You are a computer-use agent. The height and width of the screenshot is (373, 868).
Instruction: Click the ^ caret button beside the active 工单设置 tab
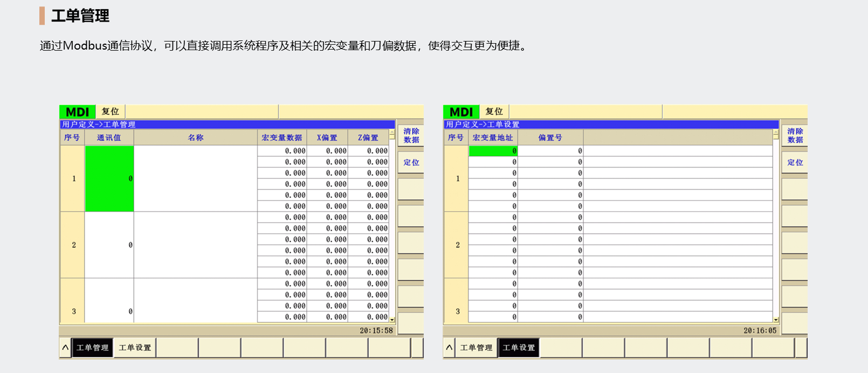449,348
